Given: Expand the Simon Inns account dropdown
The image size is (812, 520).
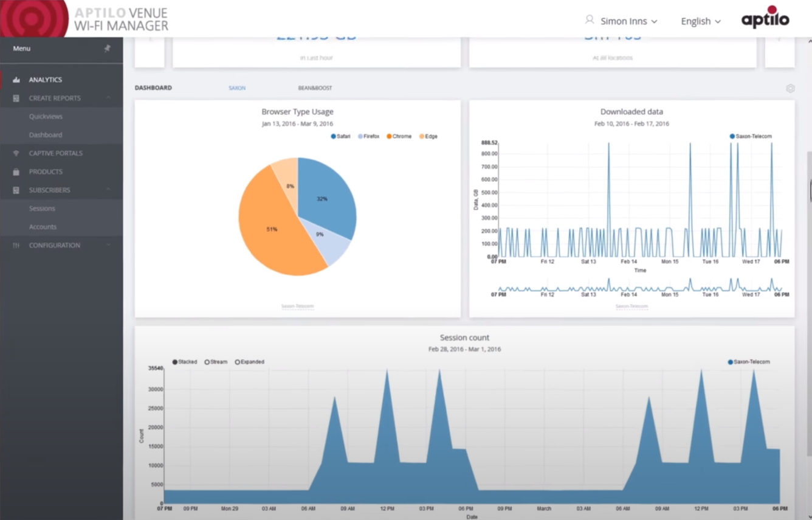Looking at the screenshot, I should point(622,21).
